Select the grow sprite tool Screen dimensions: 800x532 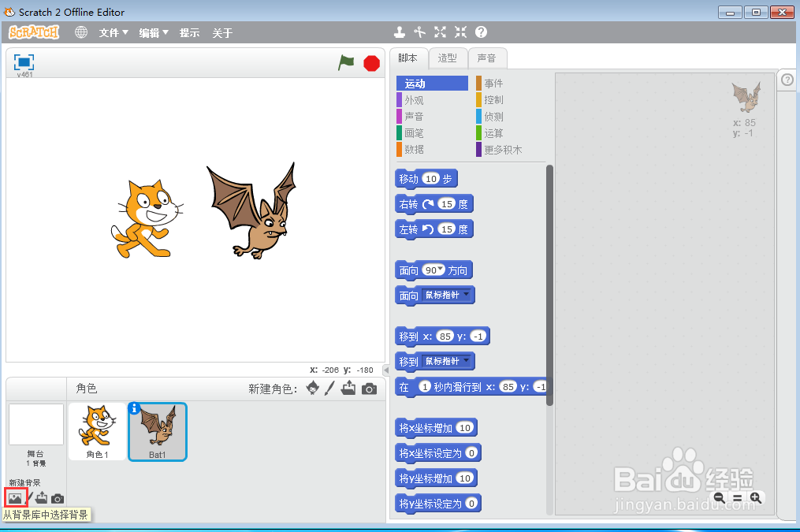(x=439, y=32)
